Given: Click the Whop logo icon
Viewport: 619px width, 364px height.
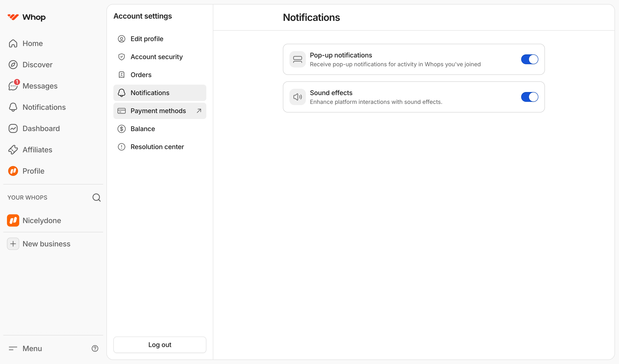Looking at the screenshot, I should (x=13, y=17).
